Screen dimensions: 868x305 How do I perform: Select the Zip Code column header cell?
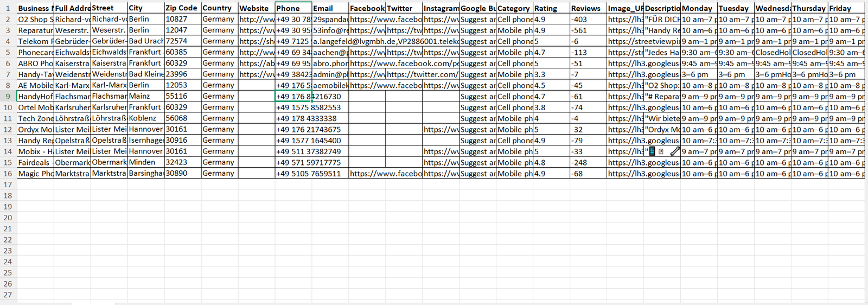click(183, 8)
